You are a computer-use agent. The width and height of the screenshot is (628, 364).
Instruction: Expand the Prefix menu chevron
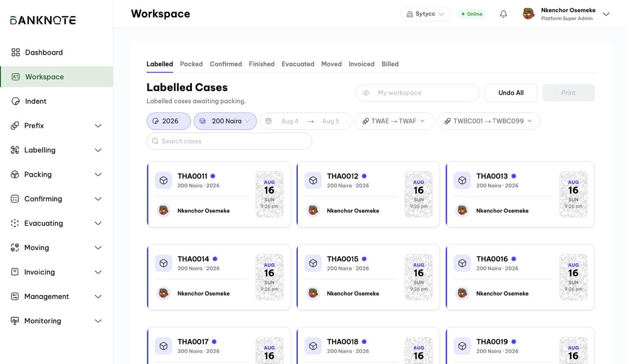point(98,126)
